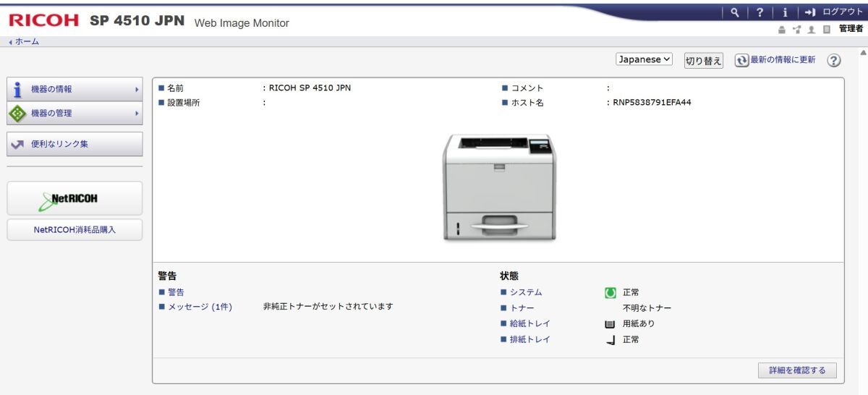Click the ホスト名 field label

click(x=527, y=103)
